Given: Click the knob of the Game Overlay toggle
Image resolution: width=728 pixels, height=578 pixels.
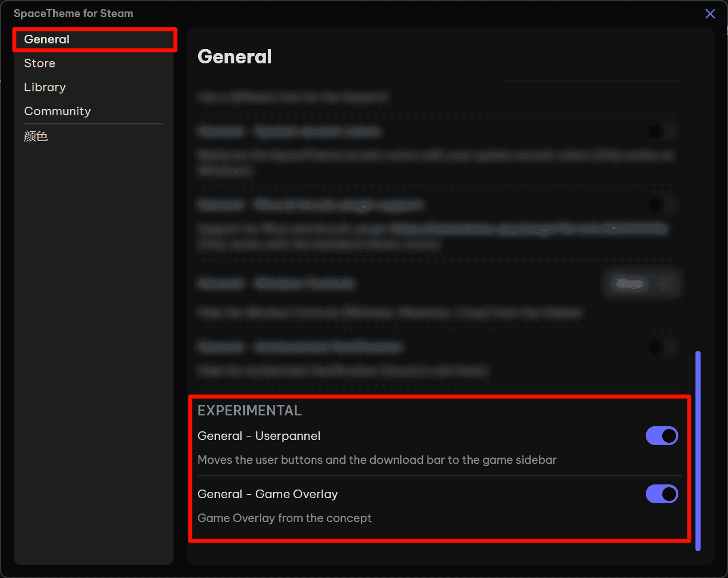Looking at the screenshot, I should (x=669, y=494).
